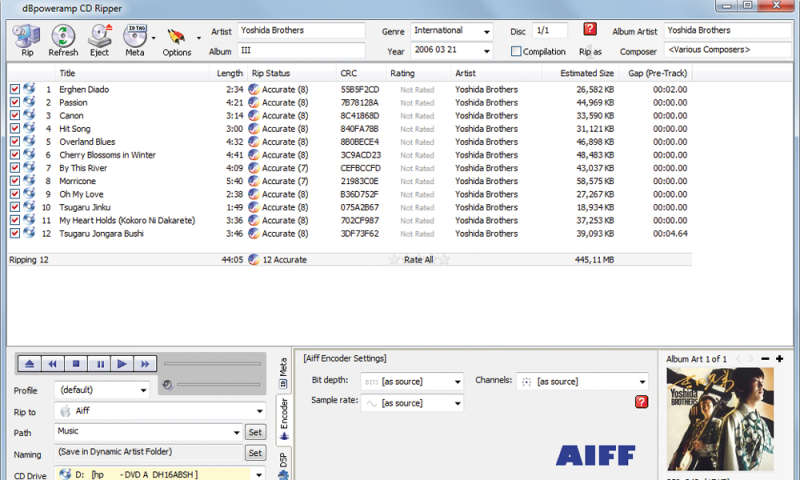
Task: Open the Bit depth dropdown
Action: pyautogui.click(x=412, y=382)
